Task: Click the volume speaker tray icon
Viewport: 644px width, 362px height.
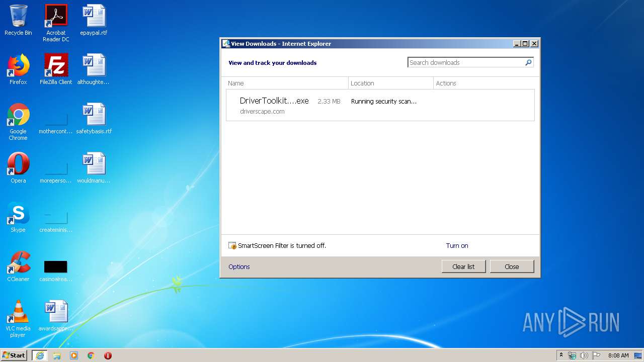Action: tap(584, 355)
